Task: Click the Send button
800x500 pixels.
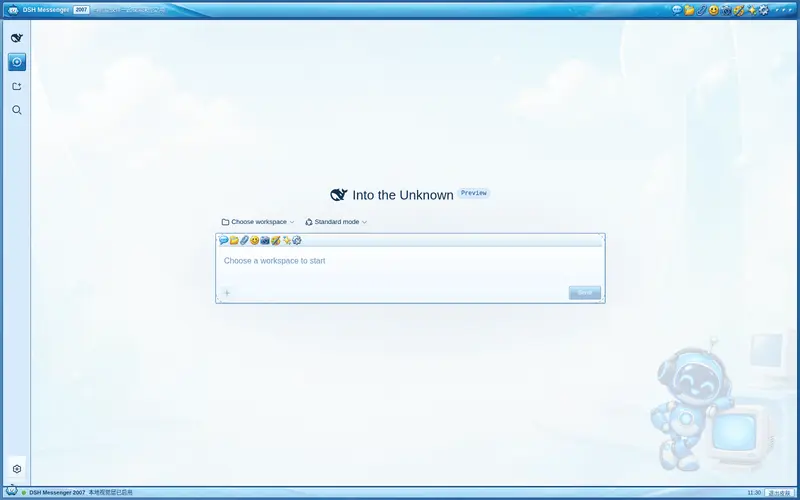Action: pos(585,293)
